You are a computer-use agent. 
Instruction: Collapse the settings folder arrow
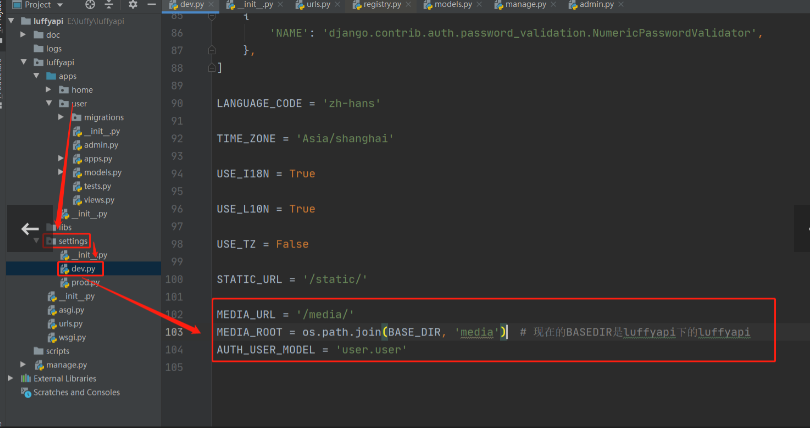(36, 241)
